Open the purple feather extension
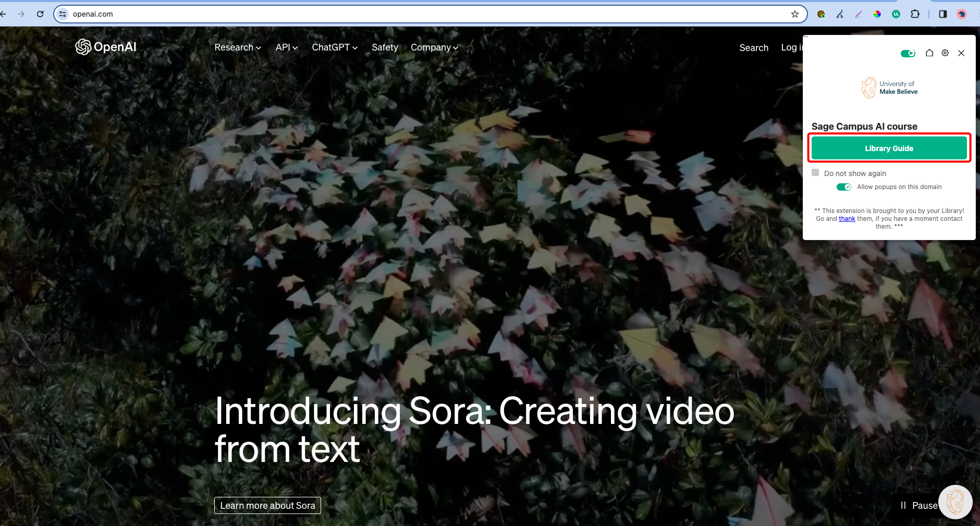This screenshot has height=526, width=980. (859, 14)
